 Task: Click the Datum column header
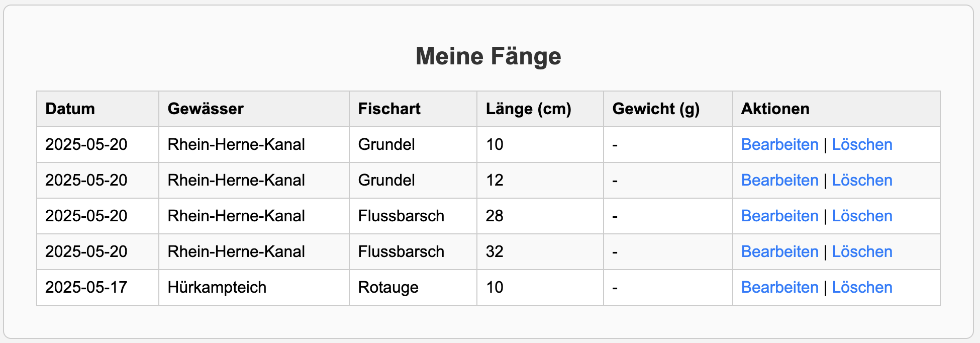tap(98, 109)
